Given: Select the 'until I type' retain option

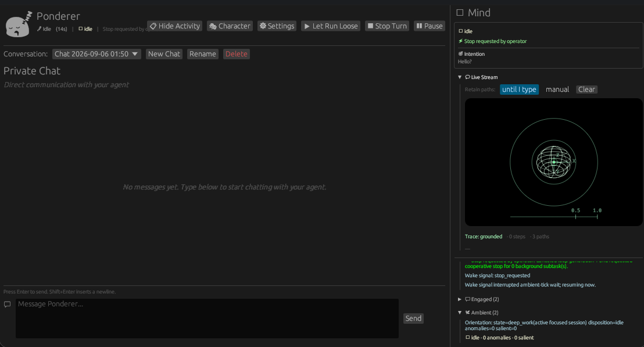Looking at the screenshot, I should [x=519, y=90].
